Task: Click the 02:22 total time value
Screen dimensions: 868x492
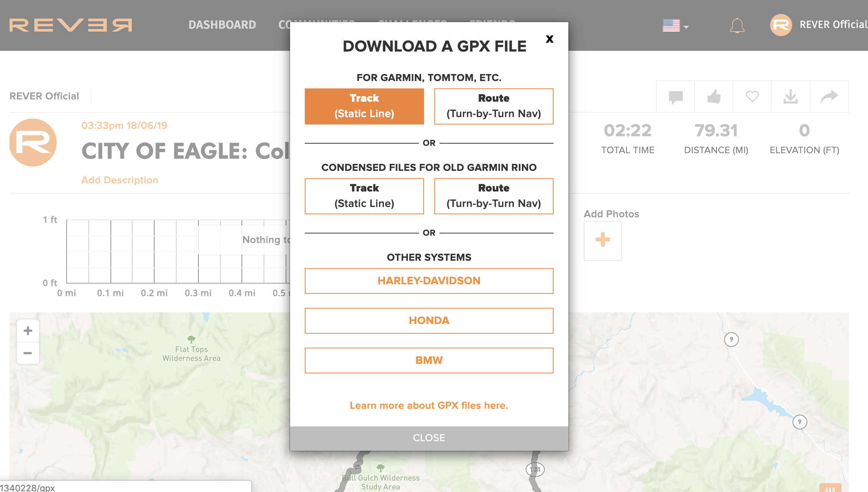Action: click(628, 130)
